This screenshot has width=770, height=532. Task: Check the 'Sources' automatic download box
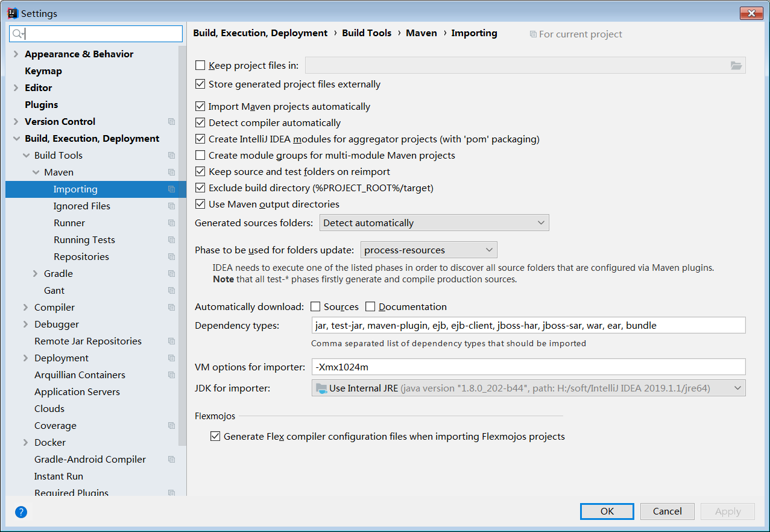coord(315,307)
